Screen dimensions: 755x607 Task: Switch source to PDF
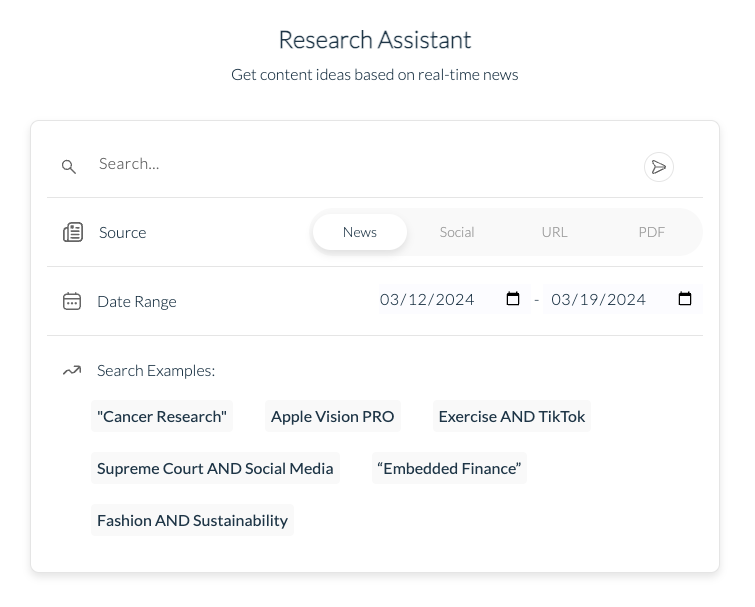pyautogui.click(x=651, y=232)
